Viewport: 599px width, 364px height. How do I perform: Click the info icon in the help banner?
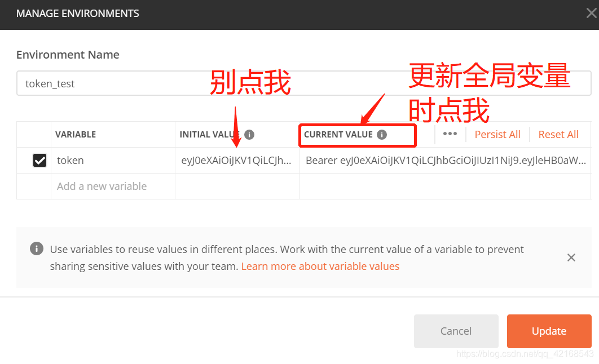click(x=37, y=249)
